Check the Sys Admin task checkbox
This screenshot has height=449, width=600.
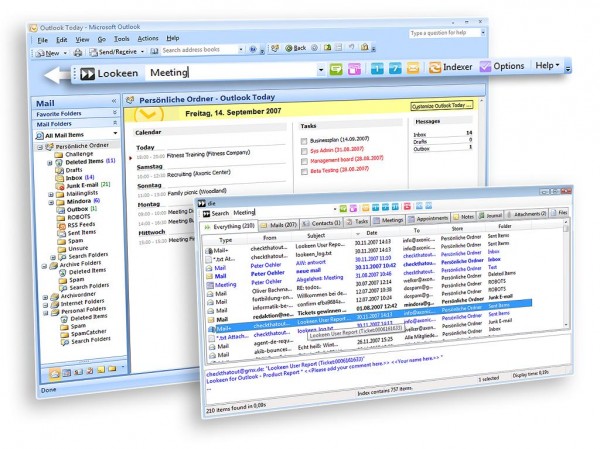pos(304,151)
